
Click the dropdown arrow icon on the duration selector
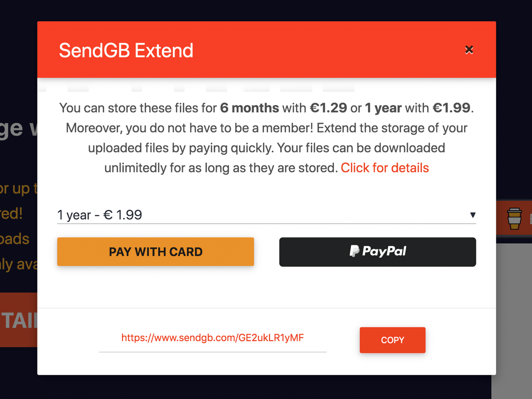[473, 215]
